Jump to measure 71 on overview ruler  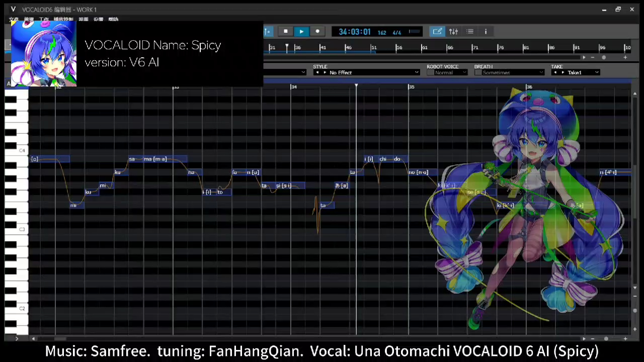click(x=475, y=48)
